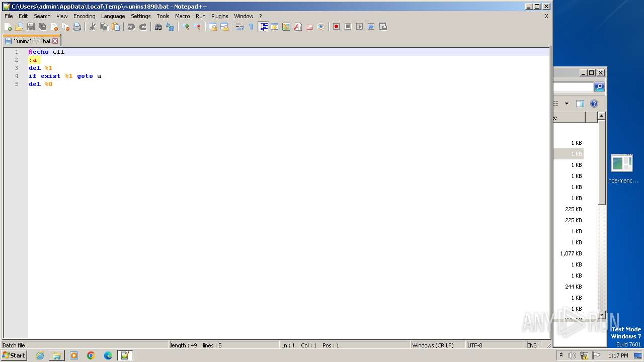Click the Zoom Out icon
The width and height of the screenshot is (644, 362).
coord(197,27)
